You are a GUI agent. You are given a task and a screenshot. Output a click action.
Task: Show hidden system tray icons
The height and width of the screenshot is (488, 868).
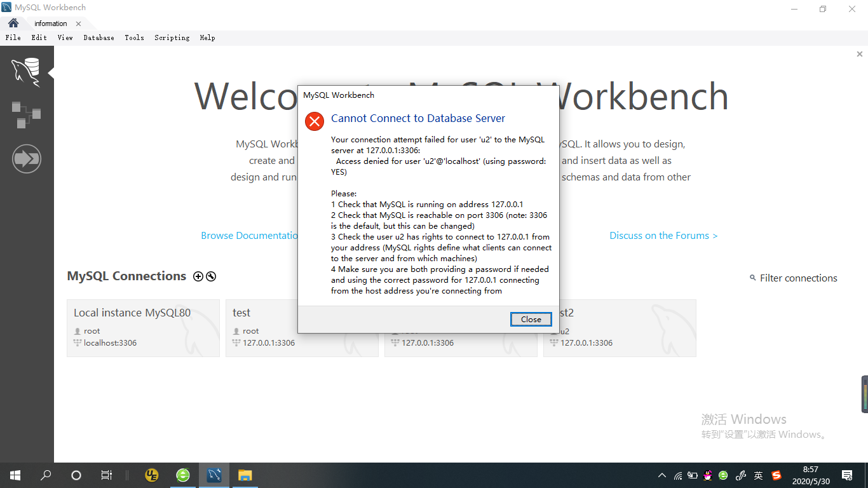click(x=662, y=475)
